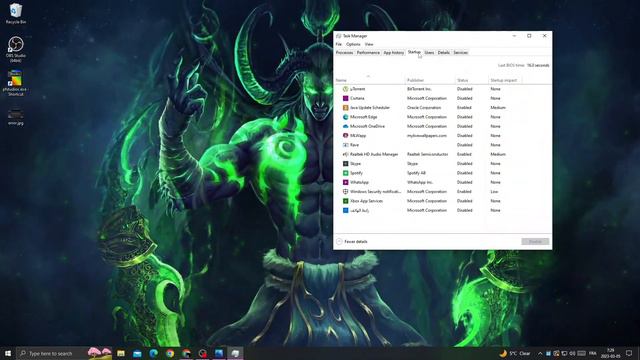Switch to the App history tab
640x360 pixels.
pos(393,53)
